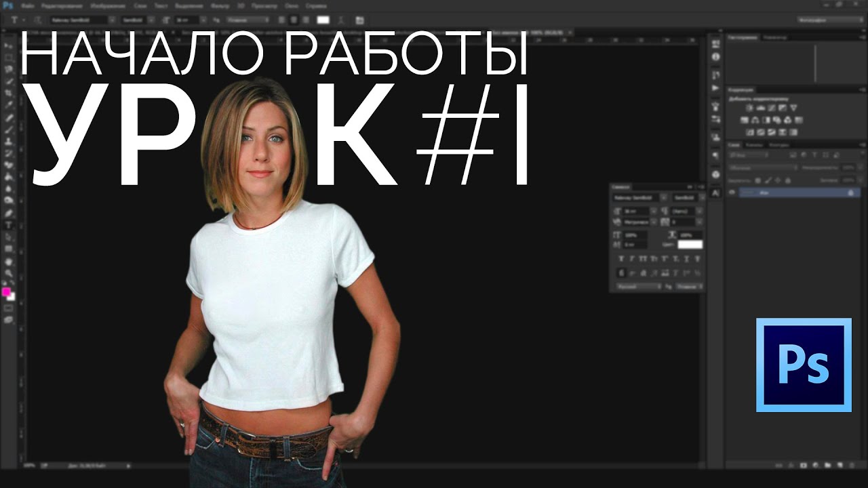Open the Файл menu
Image resolution: width=868 pixels, height=488 pixels.
[28, 6]
